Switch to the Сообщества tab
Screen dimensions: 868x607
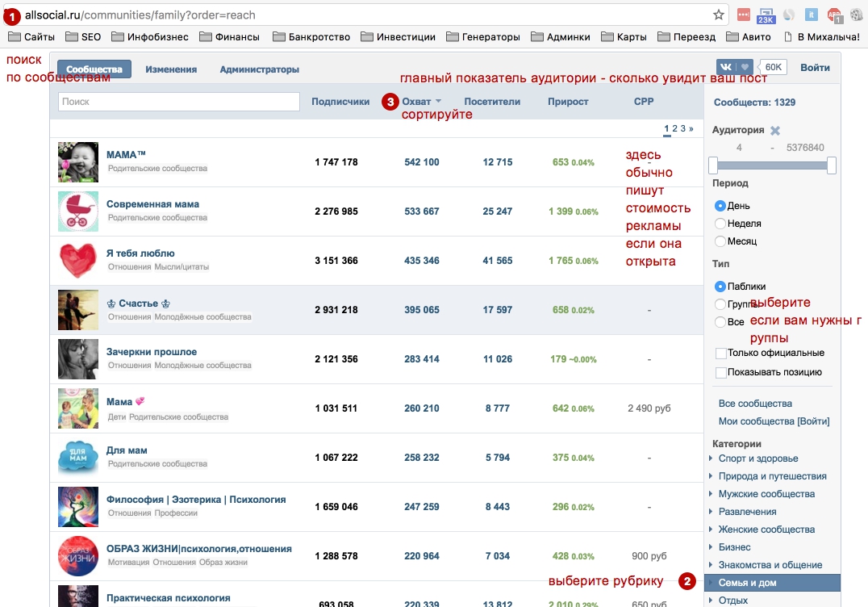[x=94, y=69]
